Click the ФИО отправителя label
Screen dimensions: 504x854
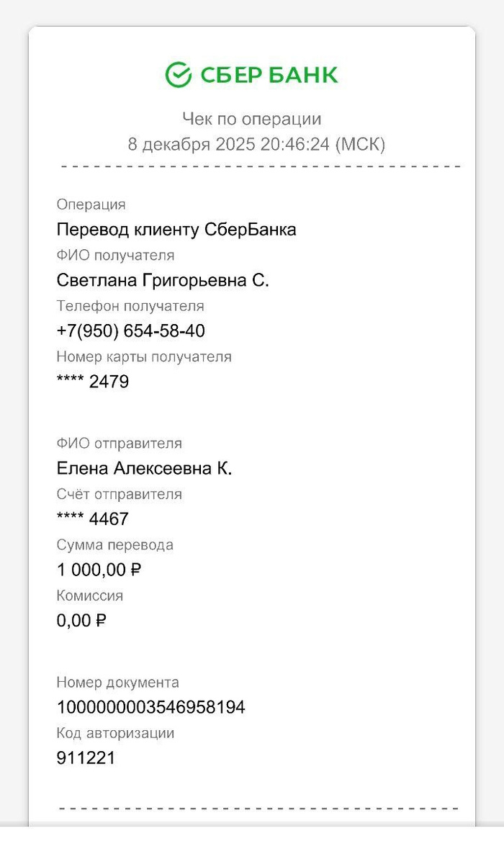pyautogui.click(x=120, y=444)
